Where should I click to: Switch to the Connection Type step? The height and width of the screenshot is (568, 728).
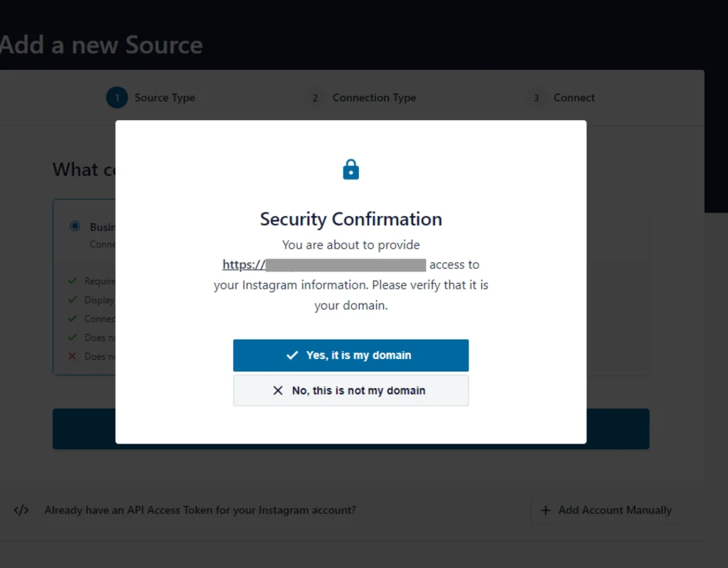click(x=374, y=97)
